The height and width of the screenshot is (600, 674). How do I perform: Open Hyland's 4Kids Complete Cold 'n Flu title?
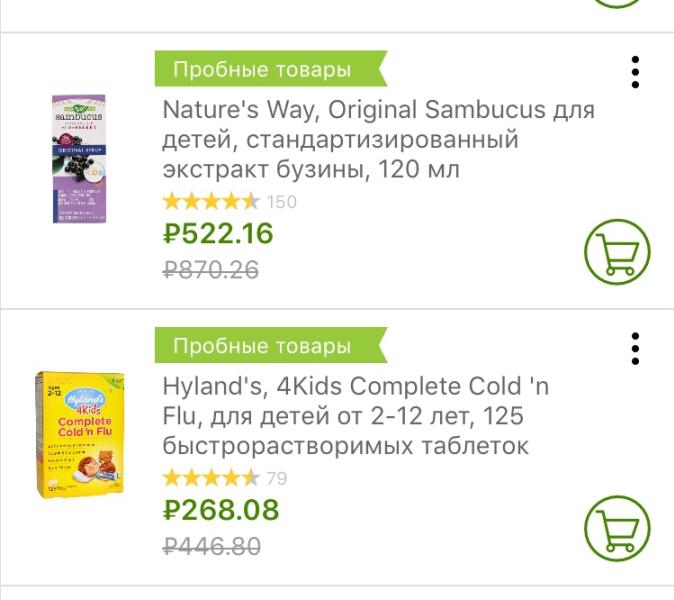coord(356,415)
